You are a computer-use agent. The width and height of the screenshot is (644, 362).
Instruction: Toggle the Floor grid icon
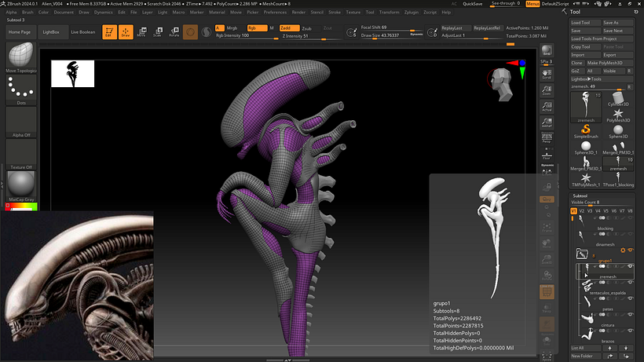tap(547, 155)
